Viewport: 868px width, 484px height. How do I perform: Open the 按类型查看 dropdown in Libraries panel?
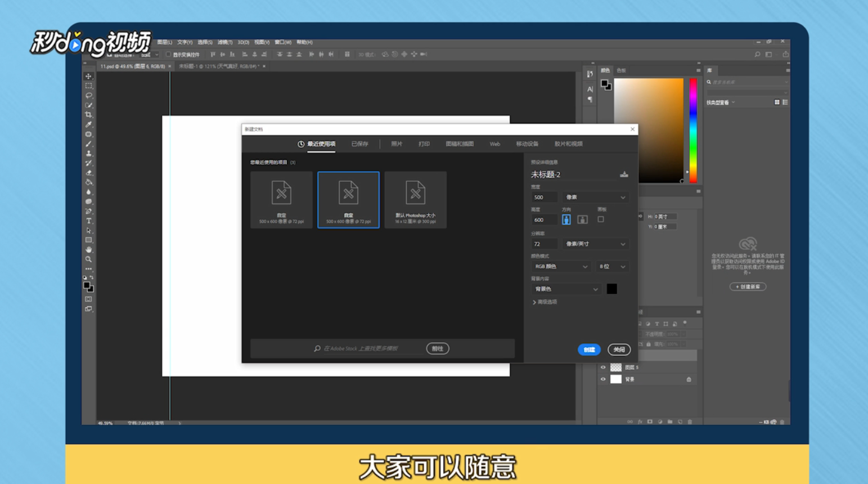[721, 102]
